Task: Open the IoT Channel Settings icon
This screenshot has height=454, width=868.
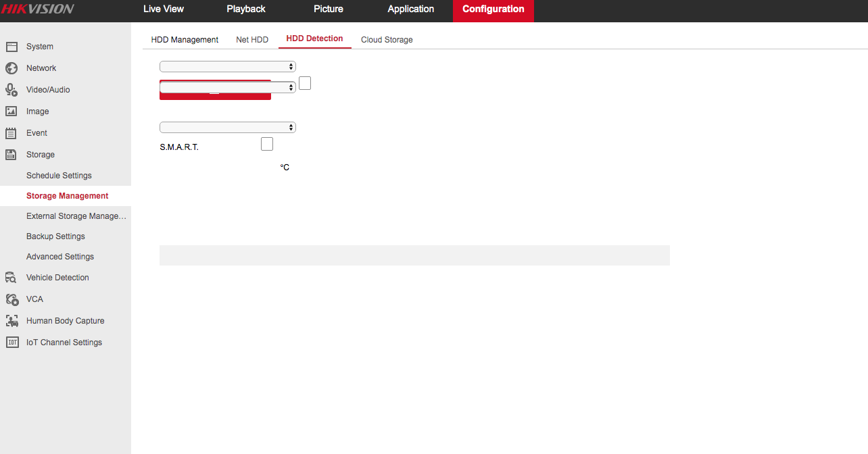Action: (11, 343)
